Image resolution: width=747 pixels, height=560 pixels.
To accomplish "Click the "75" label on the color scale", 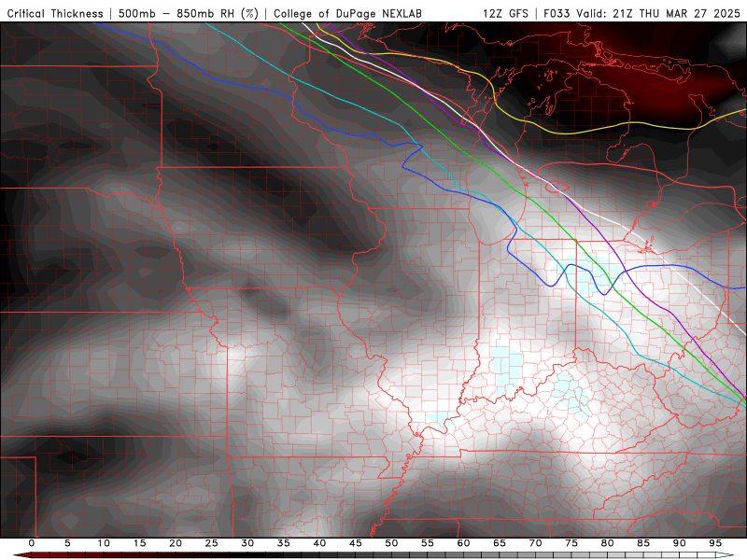I will 571,543.
